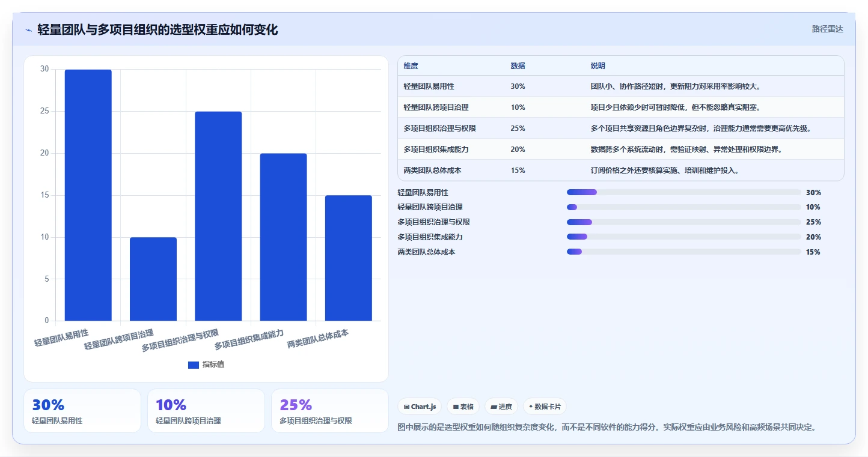The width and height of the screenshot is (868, 457).
Task: Click the 多项目组织治理与权限 25% progress bar
Action: (x=684, y=222)
